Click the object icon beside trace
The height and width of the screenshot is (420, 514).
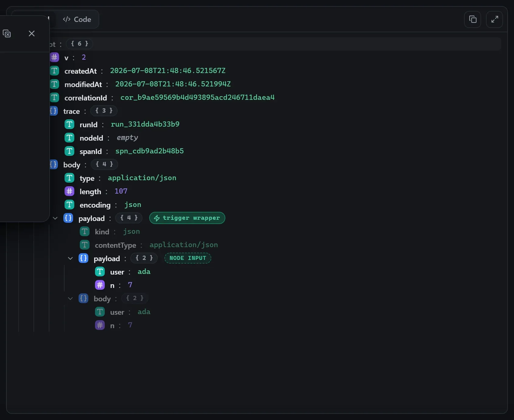[54, 111]
